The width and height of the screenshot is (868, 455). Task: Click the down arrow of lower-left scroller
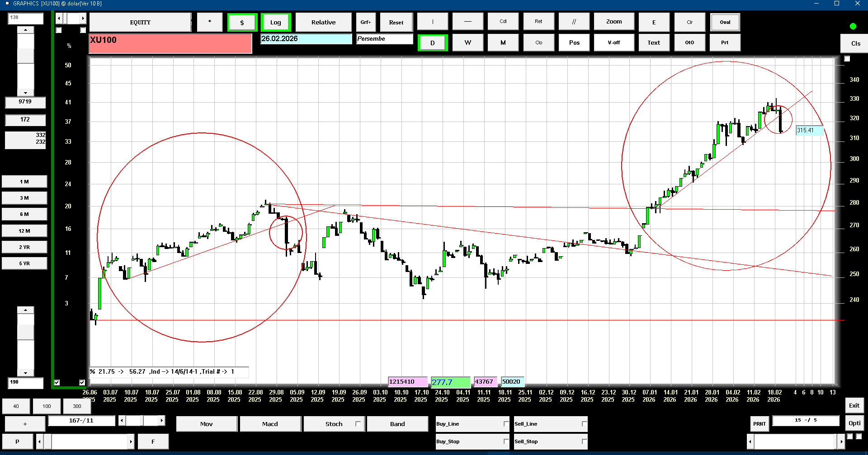click(25, 373)
